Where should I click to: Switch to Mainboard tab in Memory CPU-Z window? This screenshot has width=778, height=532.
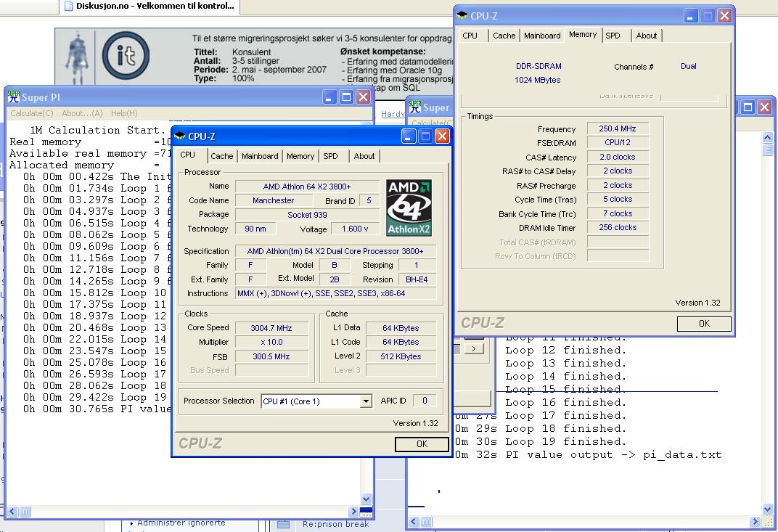(x=542, y=36)
